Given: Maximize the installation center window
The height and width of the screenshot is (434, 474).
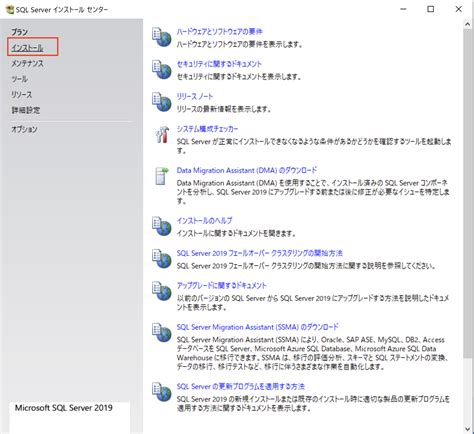Looking at the screenshot, I should 431,9.
